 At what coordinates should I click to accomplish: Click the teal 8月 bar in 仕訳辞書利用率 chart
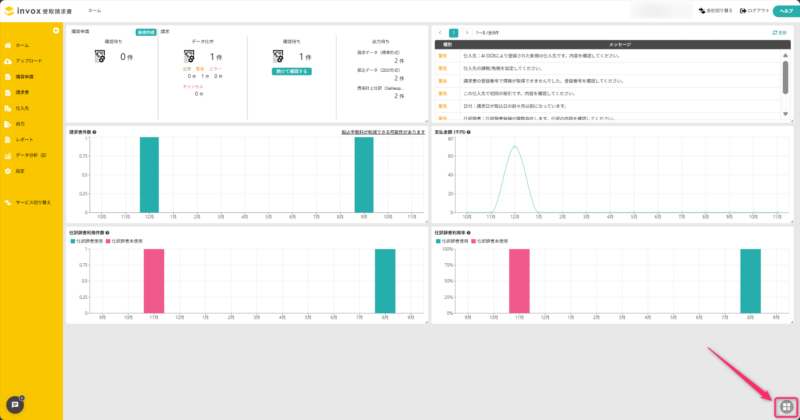point(751,281)
